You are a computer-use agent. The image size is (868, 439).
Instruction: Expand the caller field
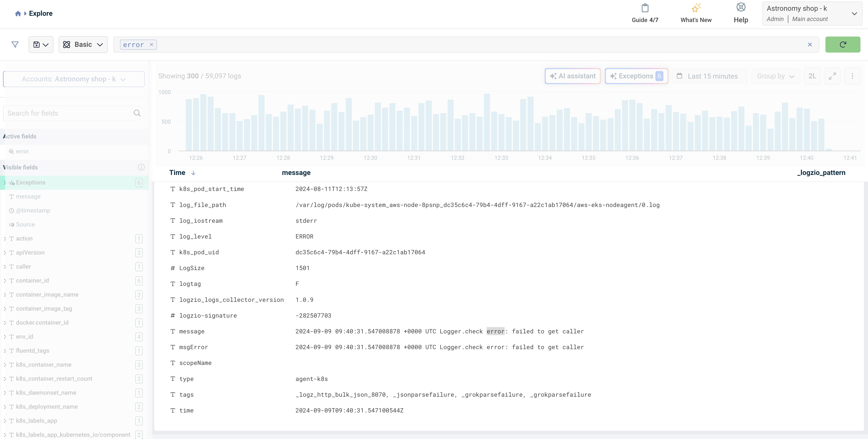(5, 267)
